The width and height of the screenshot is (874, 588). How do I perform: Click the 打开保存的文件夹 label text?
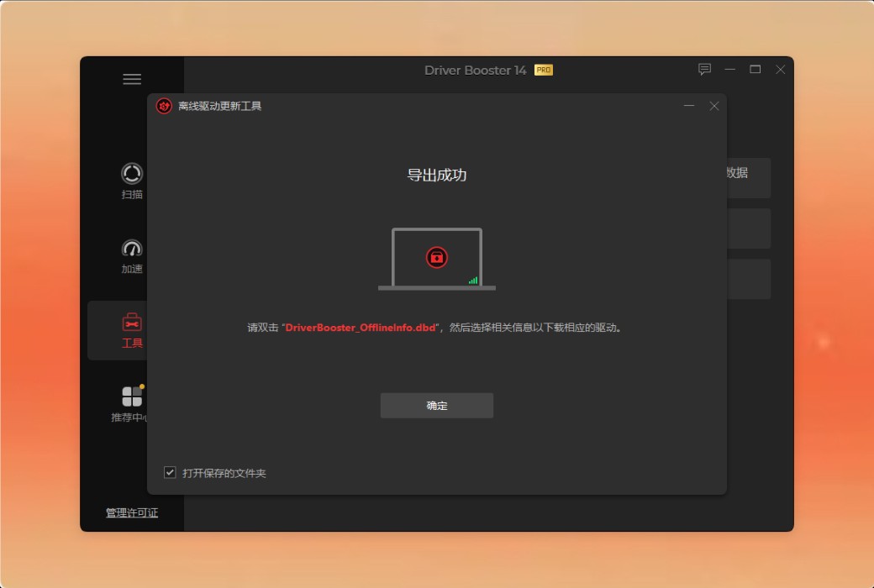224,473
